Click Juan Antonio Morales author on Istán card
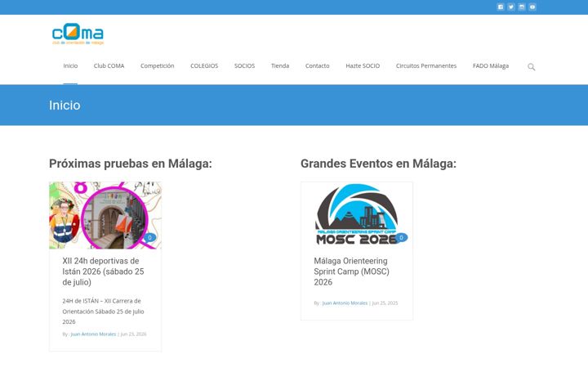The image size is (588, 368). [x=93, y=334]
